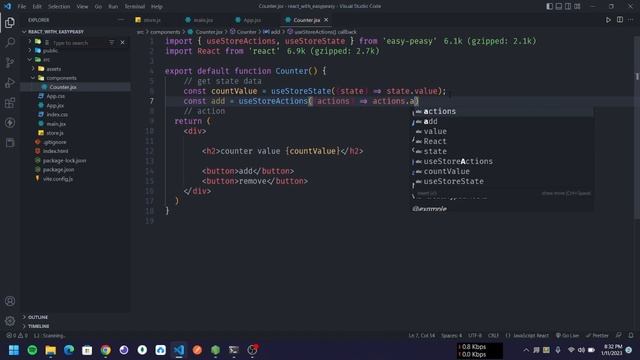Viewport: 640px width, 360px height.
Task: Open store.js in the file tree
Action: [54, 133]
